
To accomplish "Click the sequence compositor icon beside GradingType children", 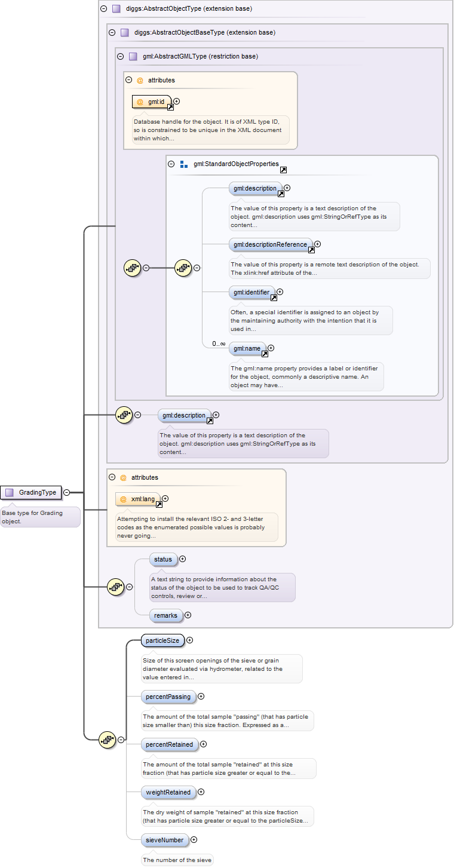I will (x=107, y=740).
